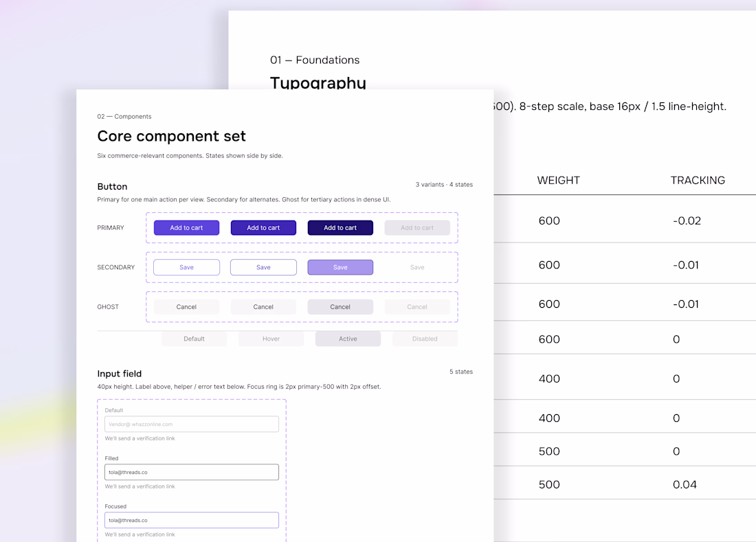Click the '02 — Components' breadcrumb text
Screen dimensions: 756x542
(x=124, y=117)
